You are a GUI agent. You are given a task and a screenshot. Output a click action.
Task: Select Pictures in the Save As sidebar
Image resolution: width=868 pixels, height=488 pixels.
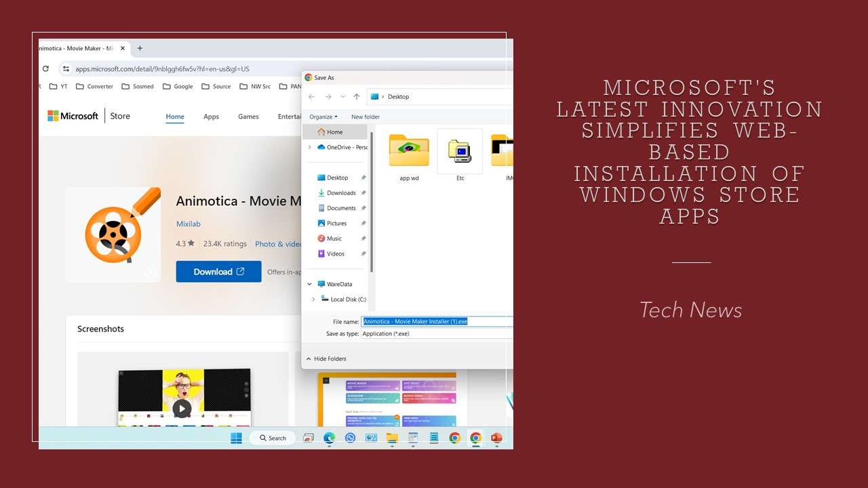(336, 223)
